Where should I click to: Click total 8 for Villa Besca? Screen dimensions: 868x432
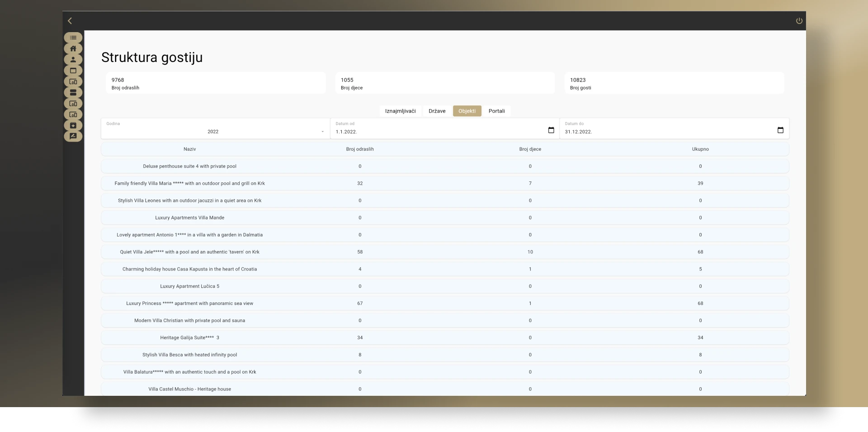coord(700,355)
